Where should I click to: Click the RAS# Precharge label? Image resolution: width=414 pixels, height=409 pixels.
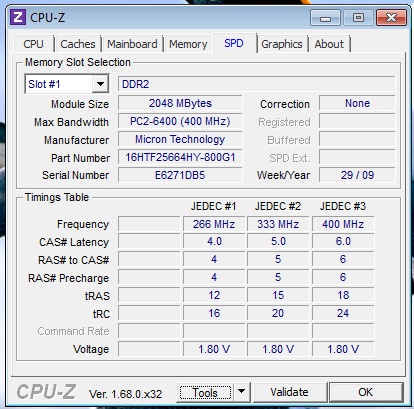point(69,278)
